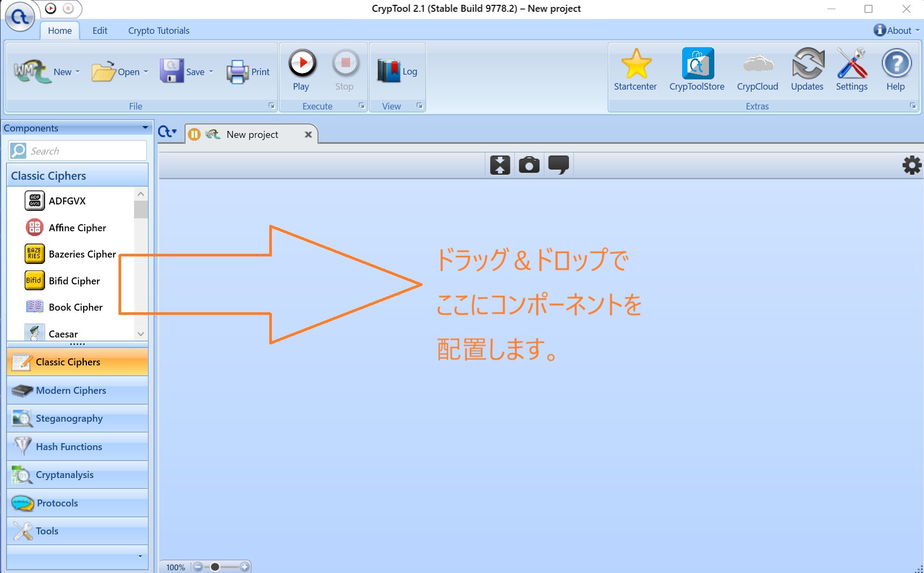Open Help from the ribbon
The image size is (924, 573).
pos(896,70)
